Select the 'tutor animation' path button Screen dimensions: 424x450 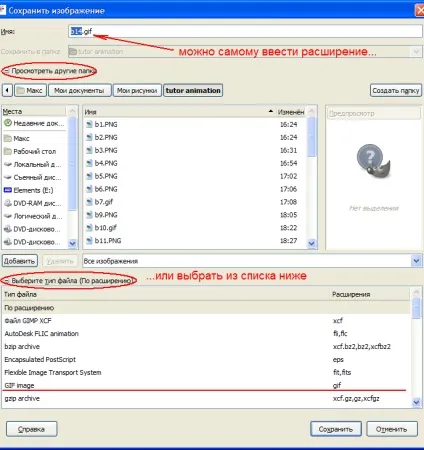coord(193,90)
